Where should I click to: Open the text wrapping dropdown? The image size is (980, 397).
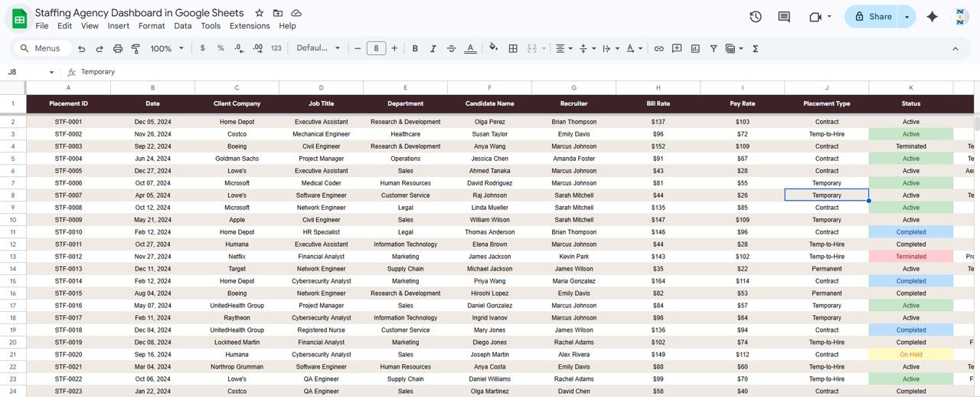[x=610, y=48]
